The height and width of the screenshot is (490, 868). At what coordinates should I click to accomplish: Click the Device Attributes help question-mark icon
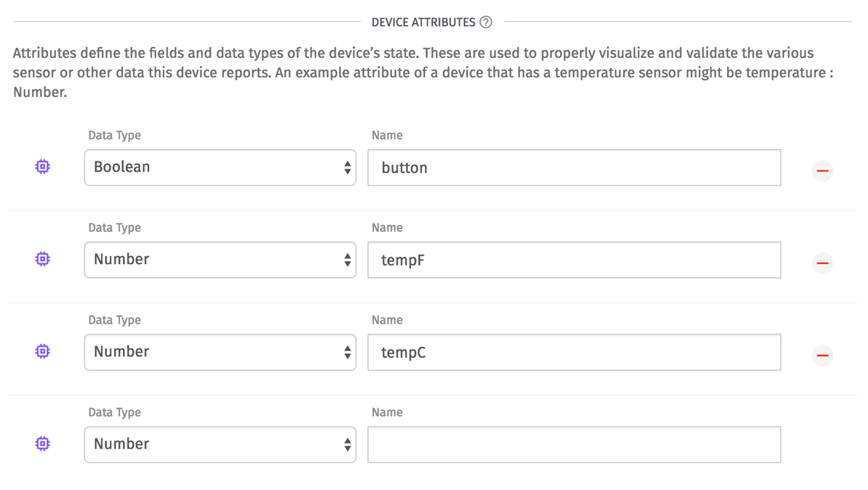click(486, 22)
